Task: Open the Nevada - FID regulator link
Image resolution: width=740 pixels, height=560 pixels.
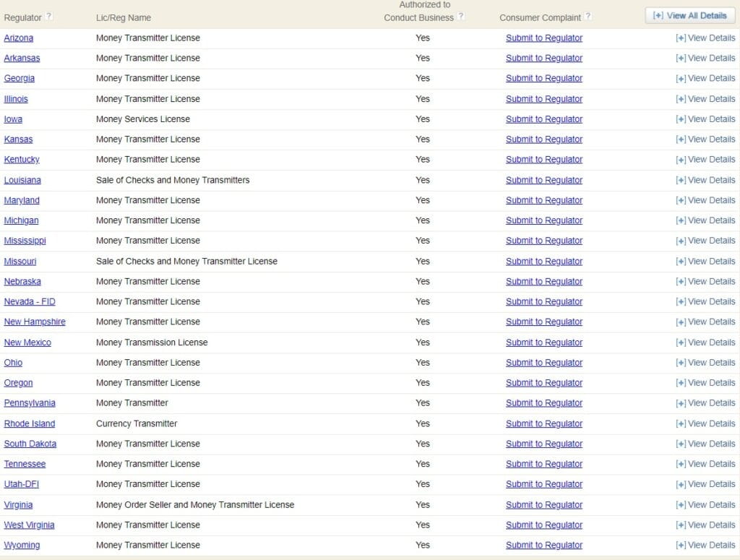Action: [29, 301]
